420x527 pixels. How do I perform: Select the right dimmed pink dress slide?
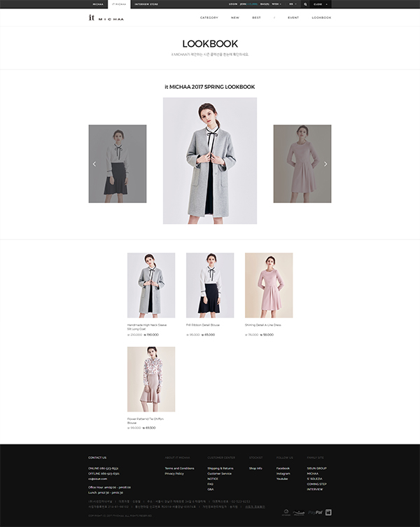[302, 164]
